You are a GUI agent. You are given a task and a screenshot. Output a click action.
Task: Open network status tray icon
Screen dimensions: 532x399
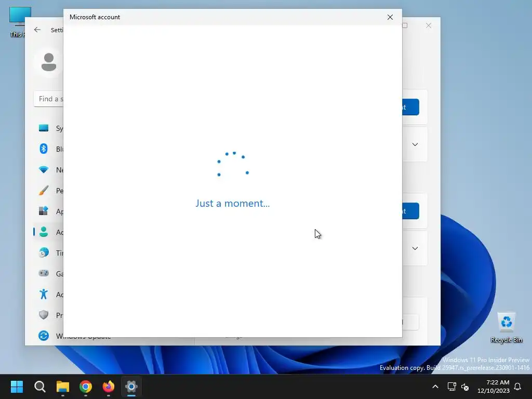click(x=451, y=387)
